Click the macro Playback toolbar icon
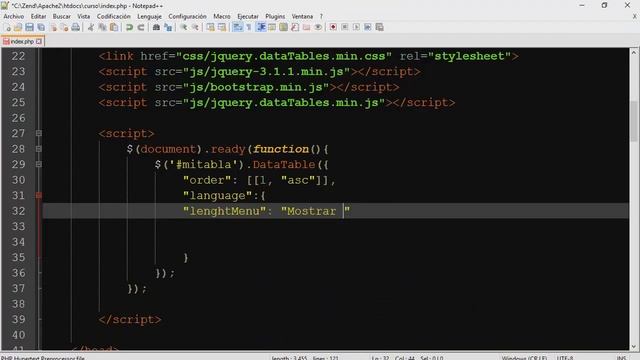 click(x=356, y=27)
